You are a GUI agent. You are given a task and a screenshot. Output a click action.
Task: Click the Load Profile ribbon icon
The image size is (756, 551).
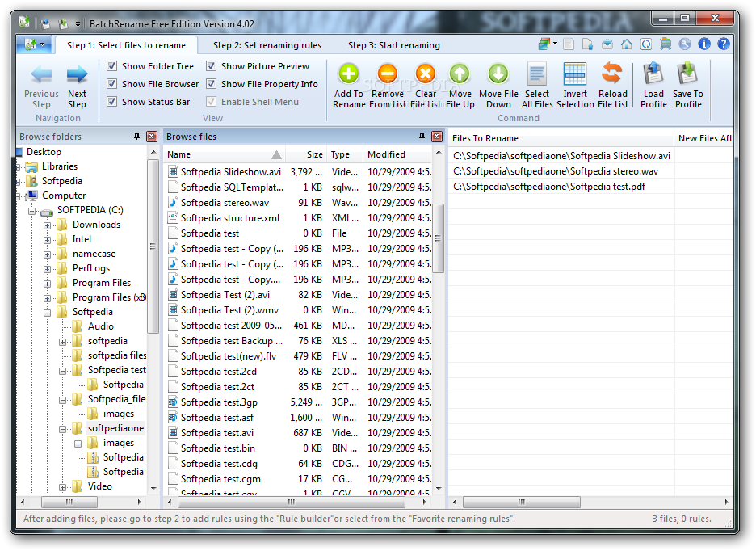pyautogui.click(x=653, y=74)
